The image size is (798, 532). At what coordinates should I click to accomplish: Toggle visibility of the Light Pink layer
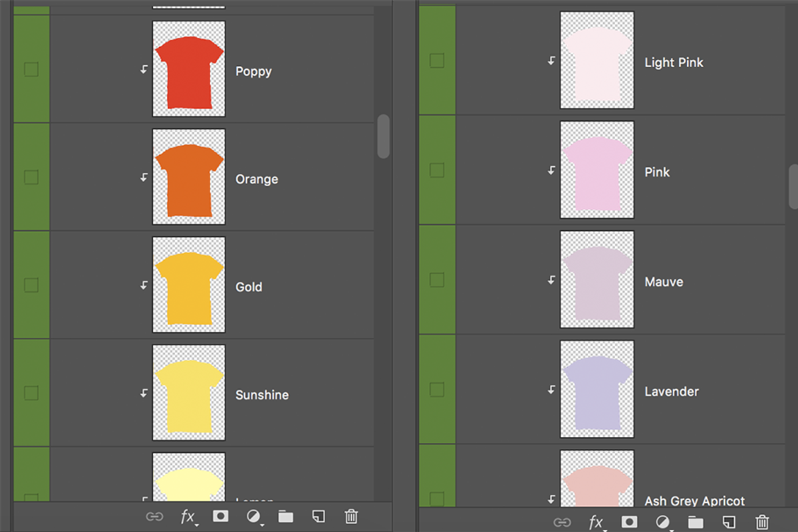point(437,61)
